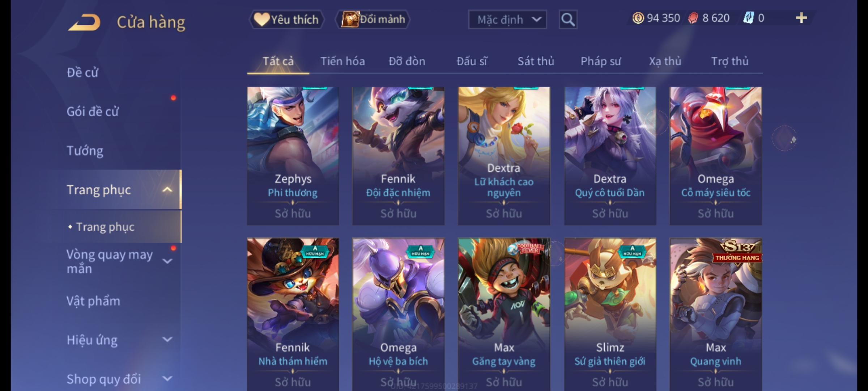The image size is (868, 391).
Task: Expand the Shop quy đổi section
Action: (167, 379)
